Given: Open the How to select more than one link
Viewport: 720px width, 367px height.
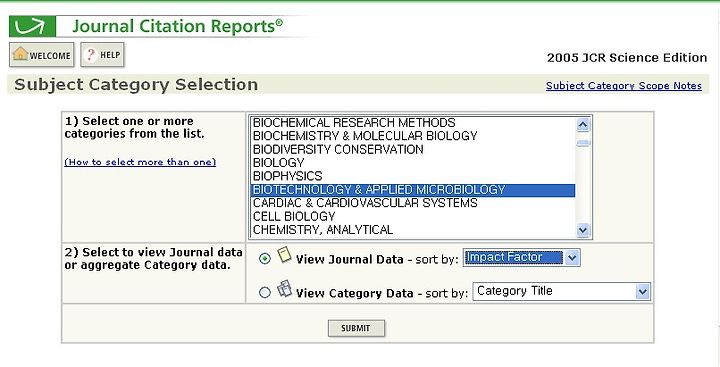Looking at the screenshot, I should [x=140, y=162].
